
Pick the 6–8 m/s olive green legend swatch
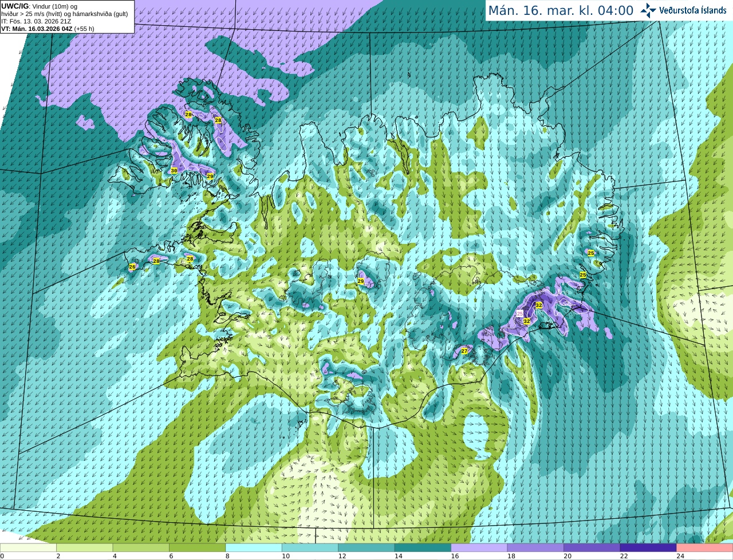point(198,547)
